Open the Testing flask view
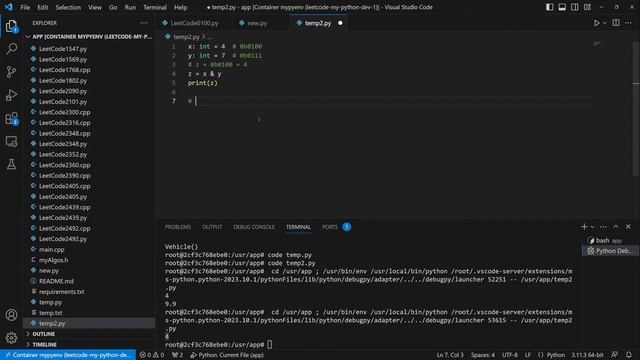Image resolution: width=640 pixels, height=360 pixels. 11,164
